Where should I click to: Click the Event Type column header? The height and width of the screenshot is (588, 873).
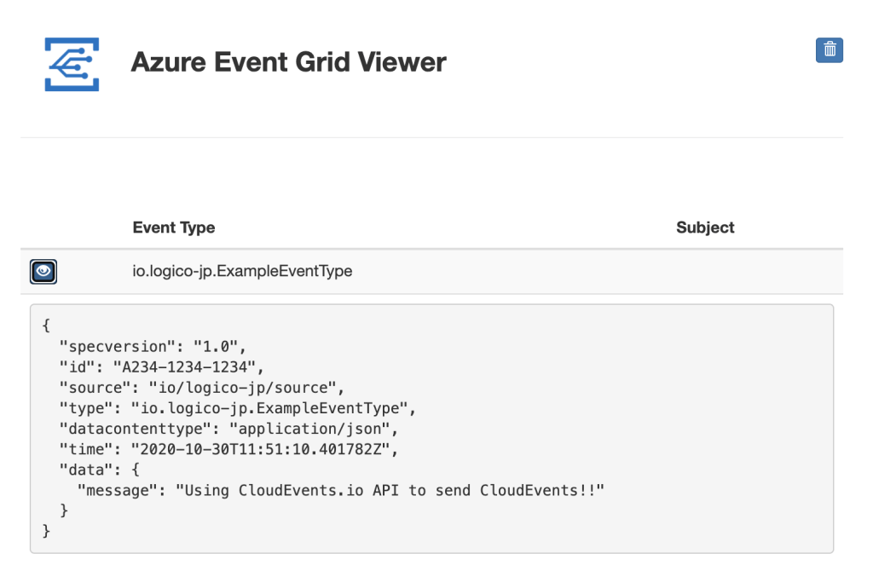tap(174, 228)
